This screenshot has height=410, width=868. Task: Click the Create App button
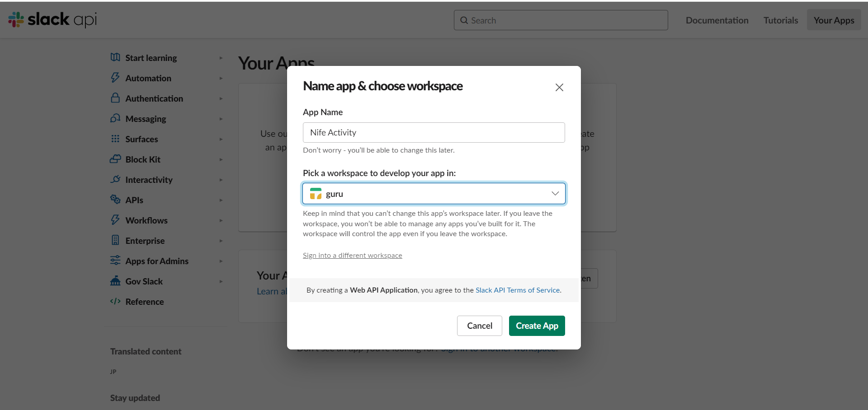[x=537, y=326]
